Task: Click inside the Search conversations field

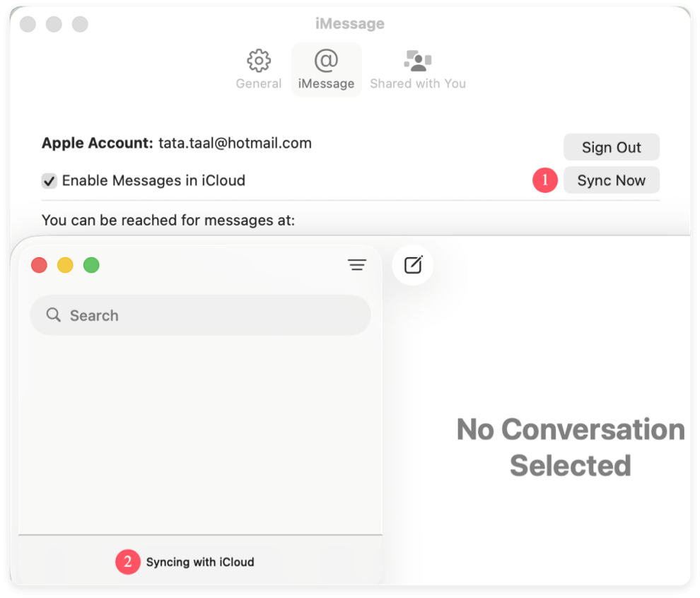Action: click(x=200, y=315)
